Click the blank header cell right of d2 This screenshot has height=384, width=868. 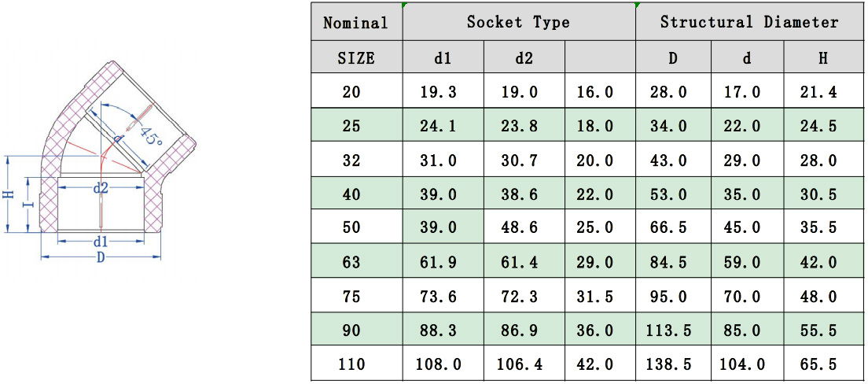[599, 57]
